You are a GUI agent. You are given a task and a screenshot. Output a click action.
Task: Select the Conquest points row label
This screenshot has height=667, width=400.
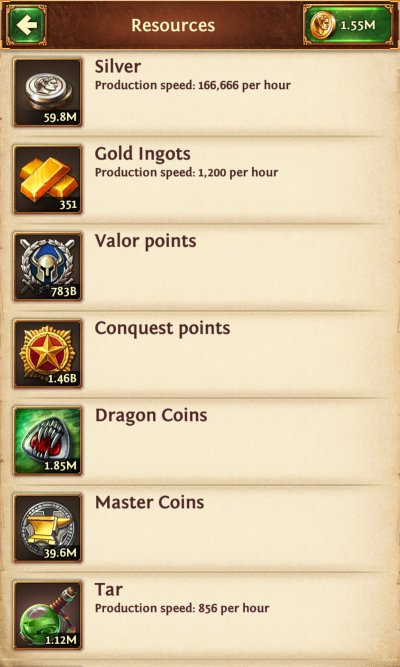pos(162,329)
